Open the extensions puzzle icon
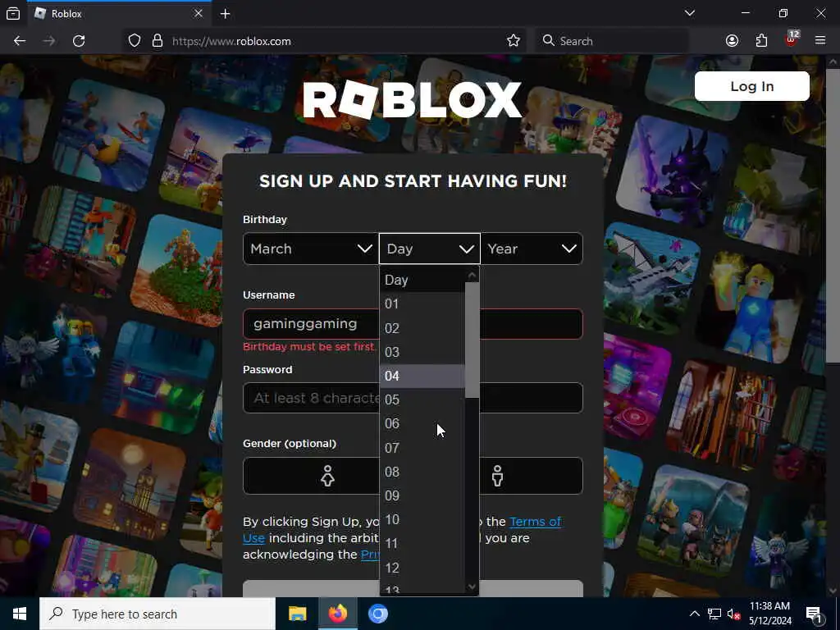 click(761, 41)
